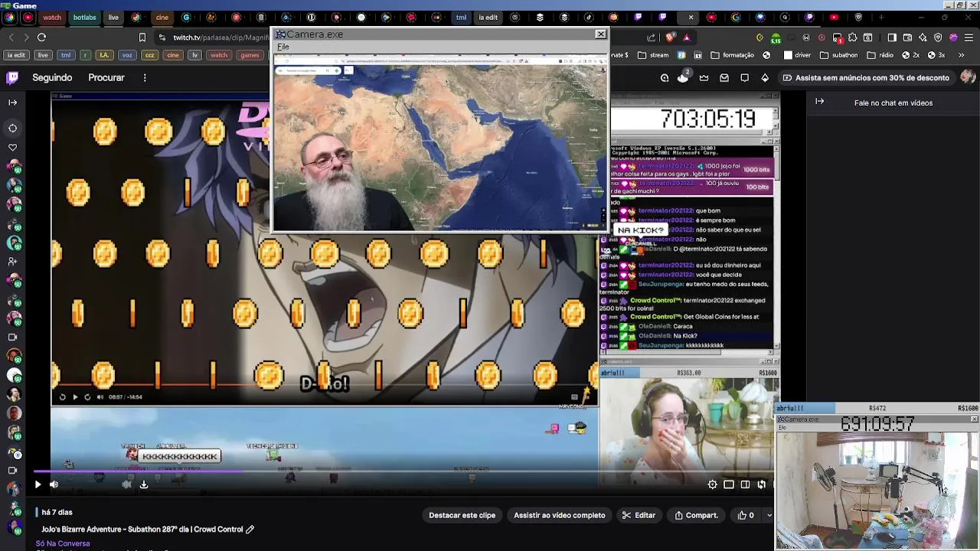Open the site info icon beside twitch.tv
Screen dimensions: 980x551
[162, 37]
